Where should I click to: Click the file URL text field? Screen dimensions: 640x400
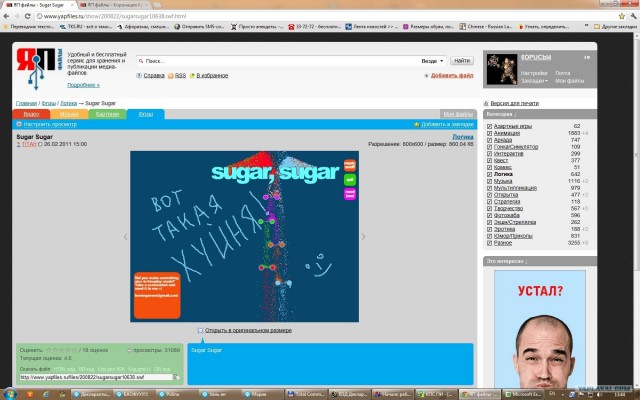click(96, 377)
